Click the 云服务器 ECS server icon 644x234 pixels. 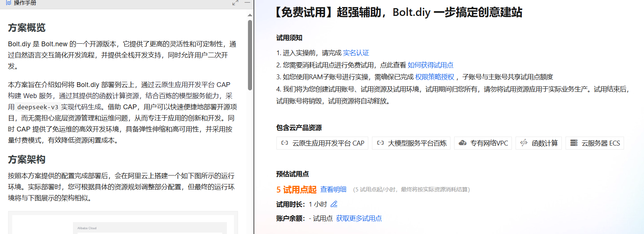(x=574, y=143)
